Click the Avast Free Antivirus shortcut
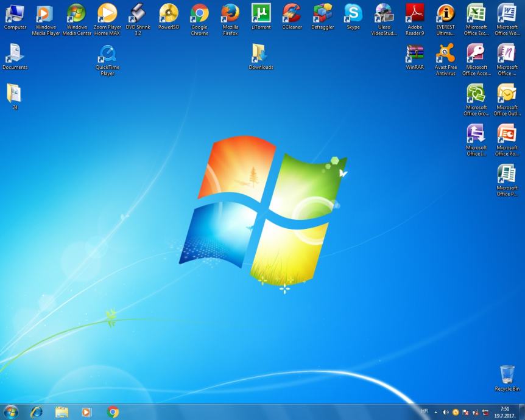The image size is (525, 420). (446, 55)
